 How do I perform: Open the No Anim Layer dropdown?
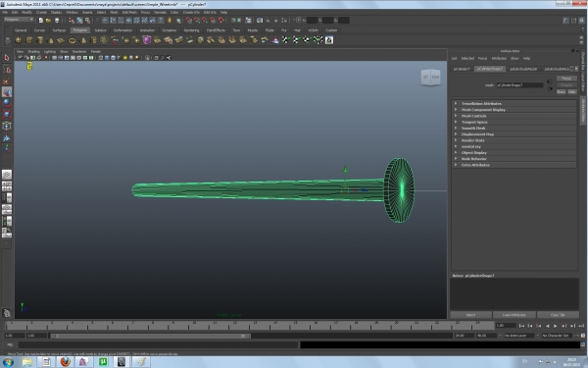point(518,336)
